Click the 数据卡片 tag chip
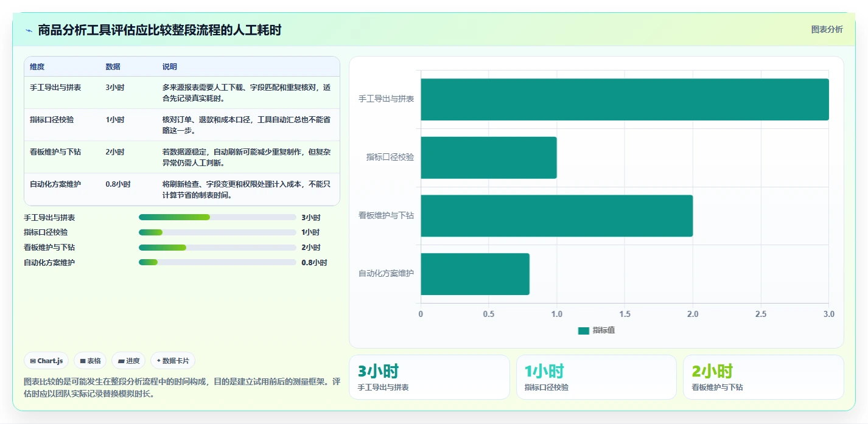Viewport: 868px width, 424px height. click(x=173, y=361)
